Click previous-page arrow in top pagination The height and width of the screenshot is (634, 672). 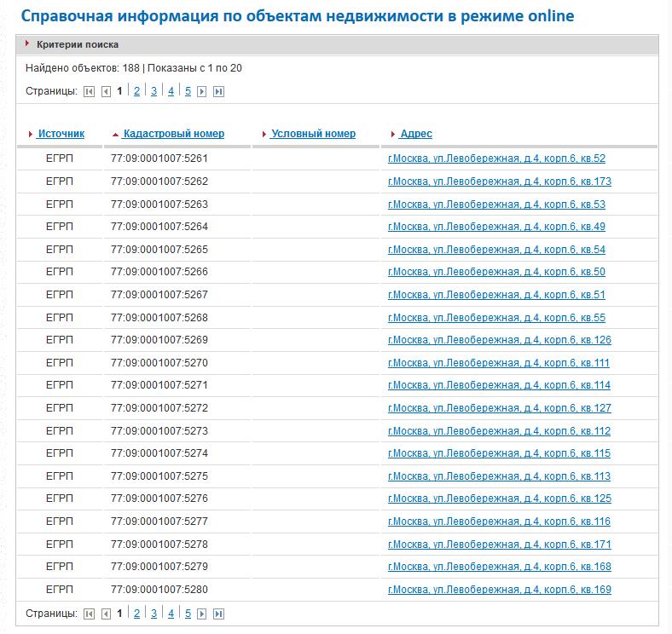(106, 92)
